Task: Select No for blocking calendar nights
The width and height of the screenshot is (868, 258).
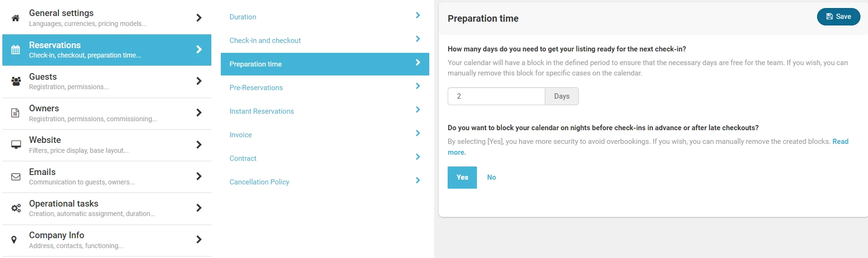Action: pyautogui.click(x=491, y=177)
